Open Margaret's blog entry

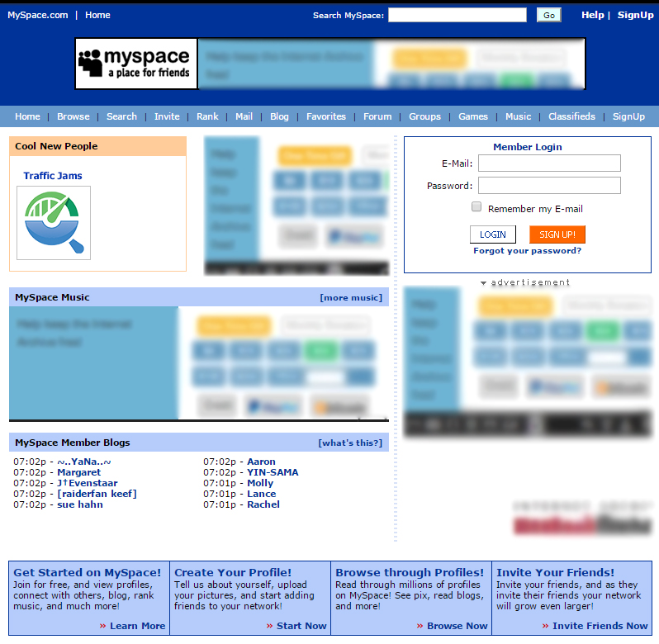(78, 472)
